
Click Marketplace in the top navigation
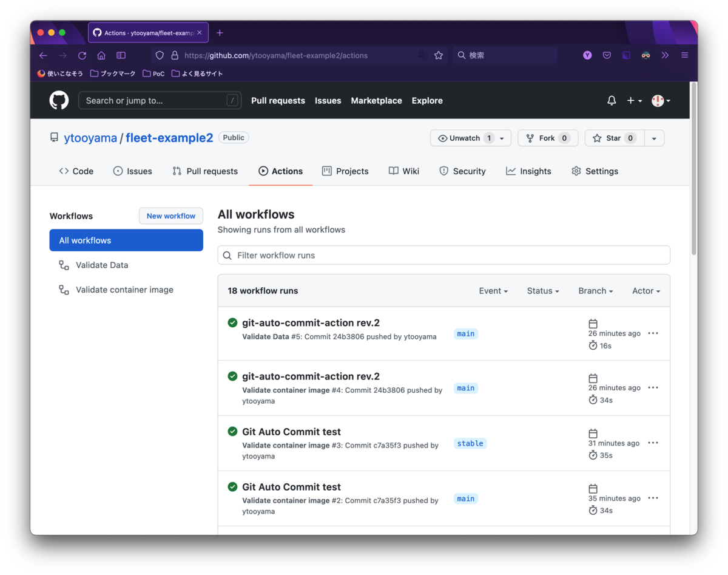coord(376,101)
